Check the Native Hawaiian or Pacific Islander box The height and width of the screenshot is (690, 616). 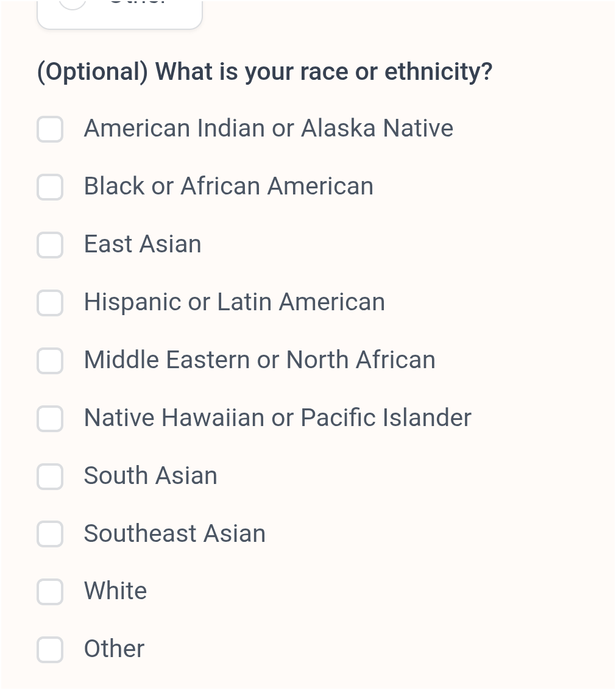(50, 419)
